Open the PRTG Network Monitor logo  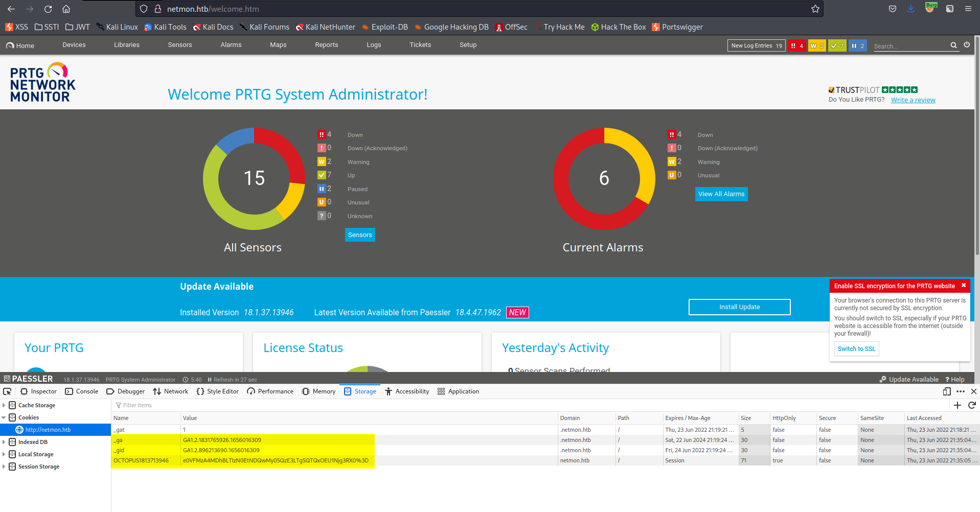(42, 83)
